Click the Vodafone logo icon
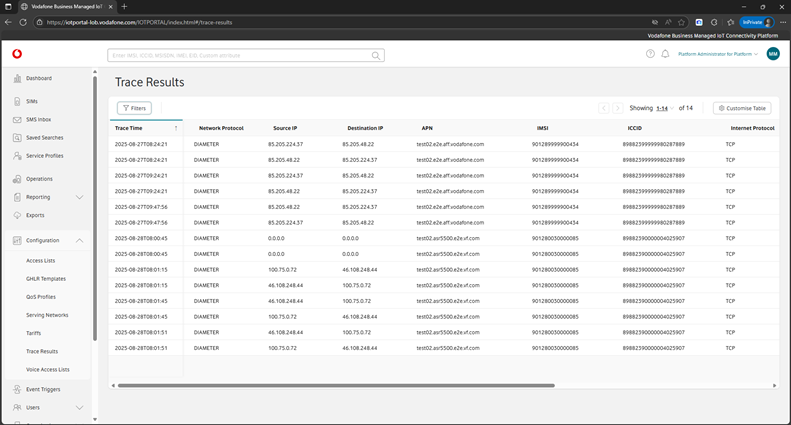 pos(17,54)
